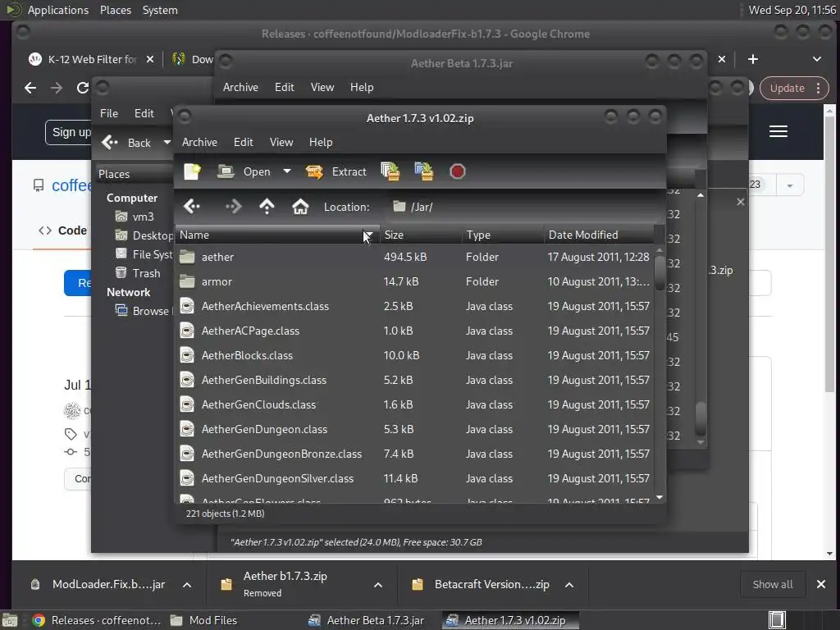Go forward with the location forward arrow

click(x=234, y=206)
